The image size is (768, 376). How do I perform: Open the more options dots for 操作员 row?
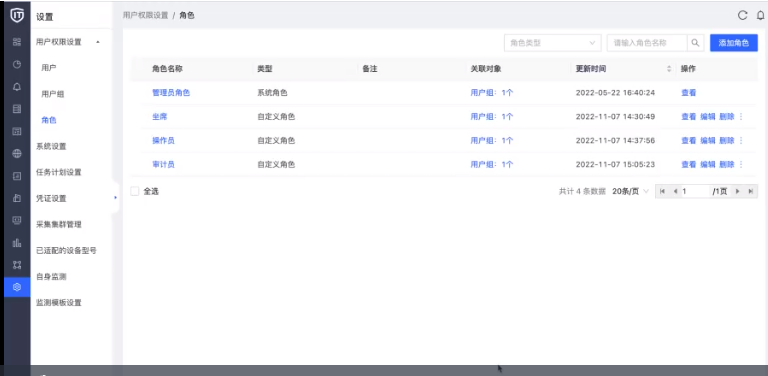pyautogui.click(x=741, y=141)
